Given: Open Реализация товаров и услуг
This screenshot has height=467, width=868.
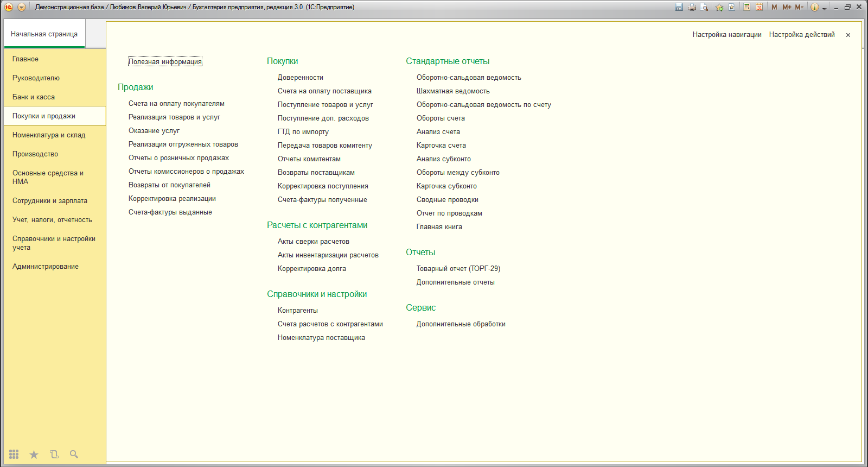Looking at the screenshot, I should (x=174, y=117).
